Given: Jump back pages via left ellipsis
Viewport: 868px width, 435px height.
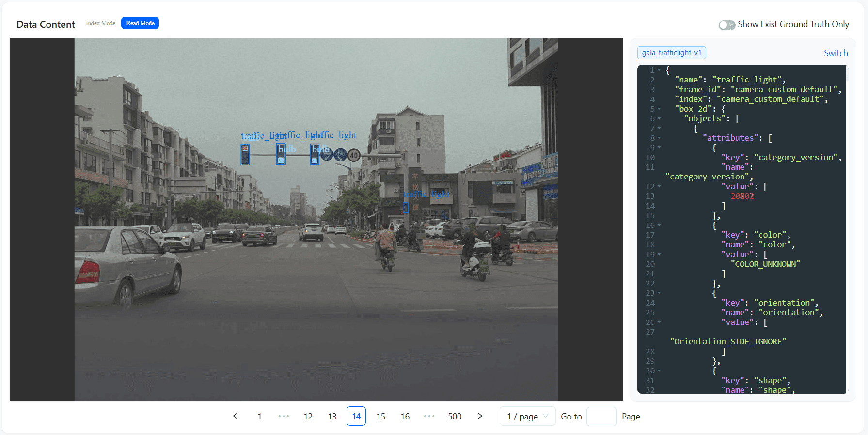Looking at the screenshot, I should click(x=284, y=416).
